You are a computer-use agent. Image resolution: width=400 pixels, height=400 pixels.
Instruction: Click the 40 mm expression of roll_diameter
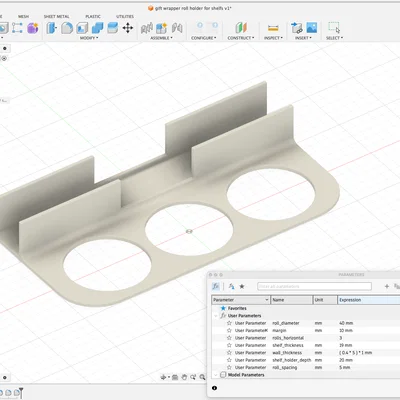pos(346,323)
